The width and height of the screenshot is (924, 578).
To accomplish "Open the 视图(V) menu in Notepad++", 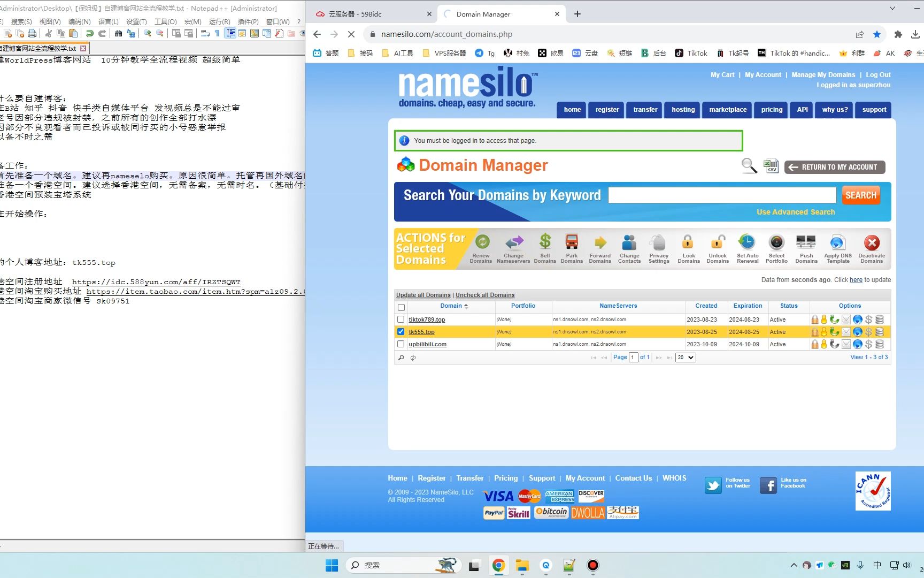I will [50, 21].
